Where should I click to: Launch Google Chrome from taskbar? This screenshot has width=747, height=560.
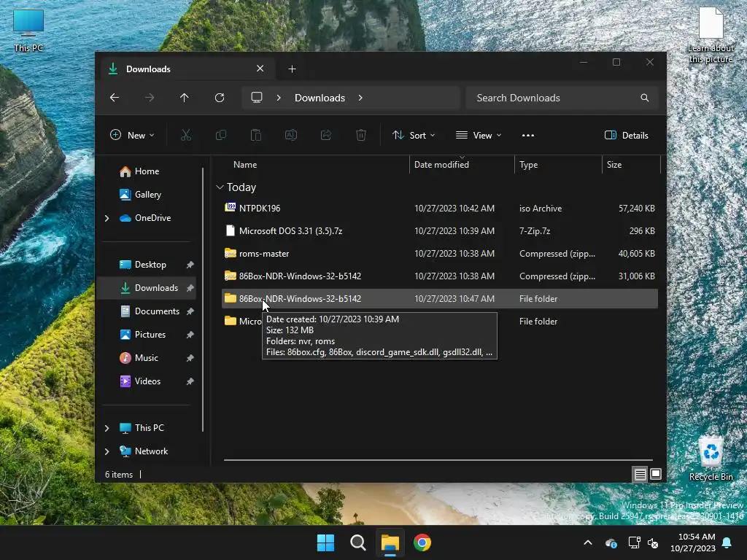click(x=422, y=542)
